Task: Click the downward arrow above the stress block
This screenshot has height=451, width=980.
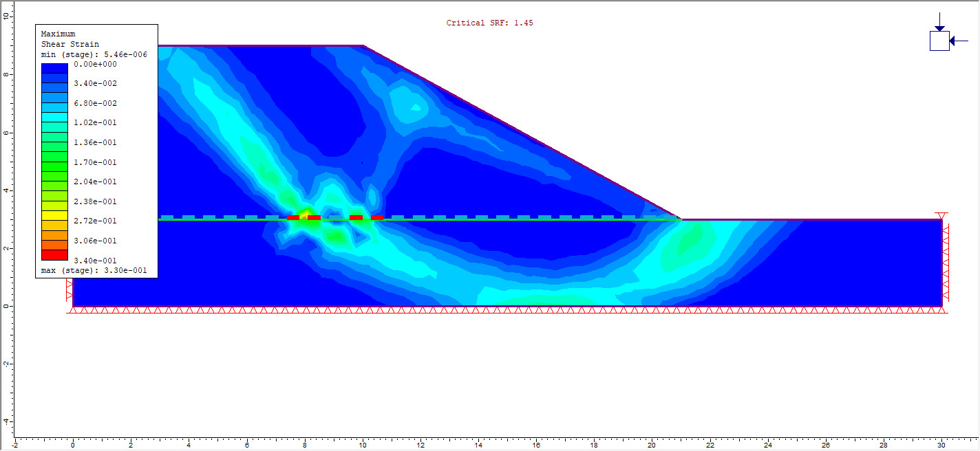Action: [939, 22]
